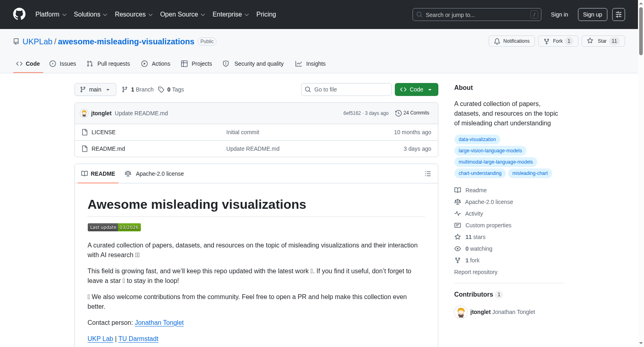Star this repository
This screenshot has height=347, width=644.
pyautogui.click(x=603, y=41)
